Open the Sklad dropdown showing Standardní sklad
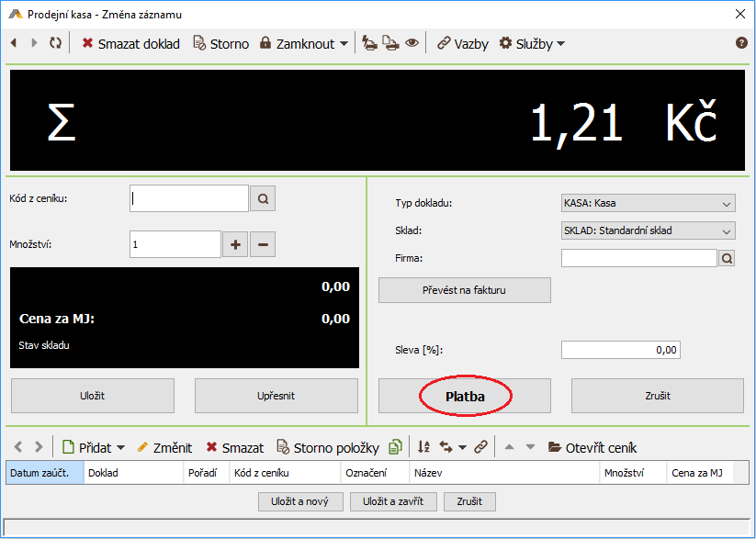 coord(649,230)
